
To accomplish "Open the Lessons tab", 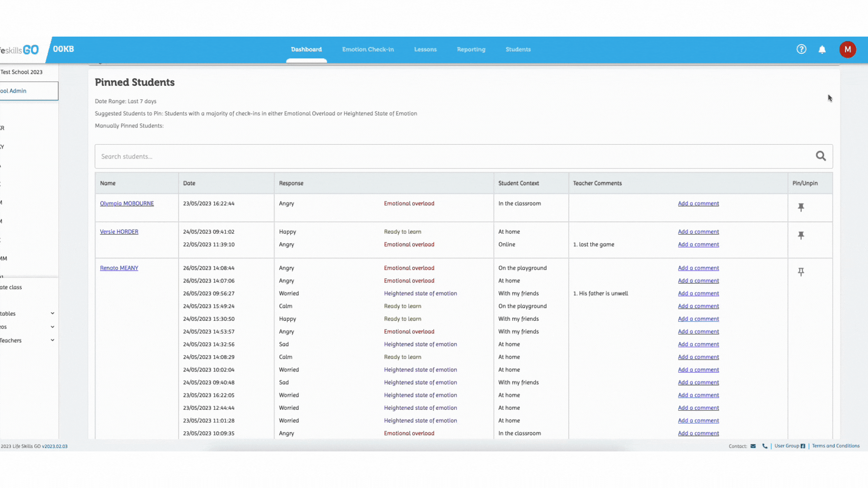I will (425, 49).
